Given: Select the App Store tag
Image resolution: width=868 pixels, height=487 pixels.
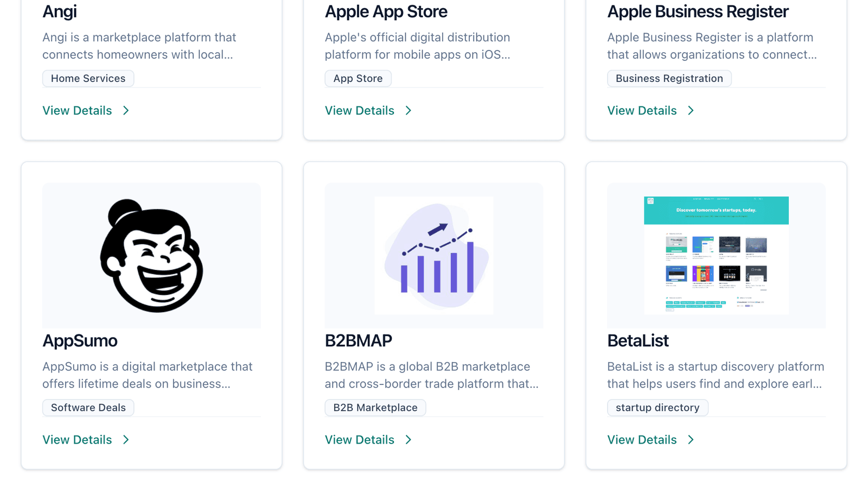Looking at the screenshot, I should click(358, 79).
